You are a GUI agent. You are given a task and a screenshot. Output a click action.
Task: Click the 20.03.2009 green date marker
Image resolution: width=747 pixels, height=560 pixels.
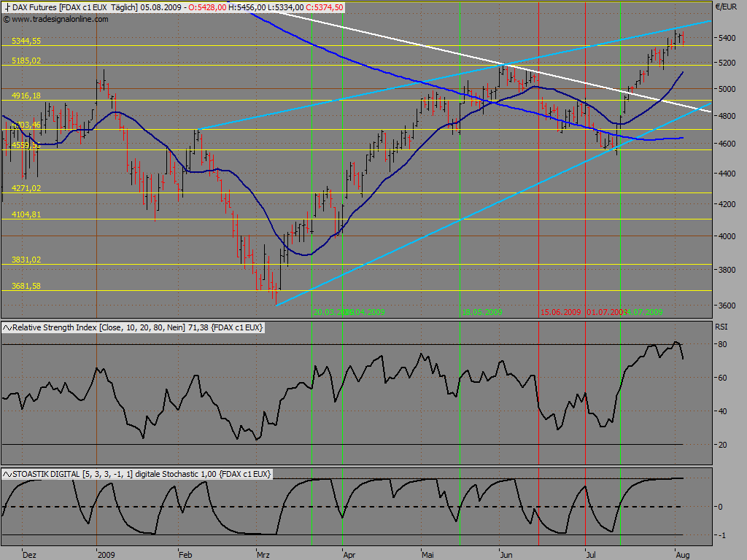click(333, 312)
